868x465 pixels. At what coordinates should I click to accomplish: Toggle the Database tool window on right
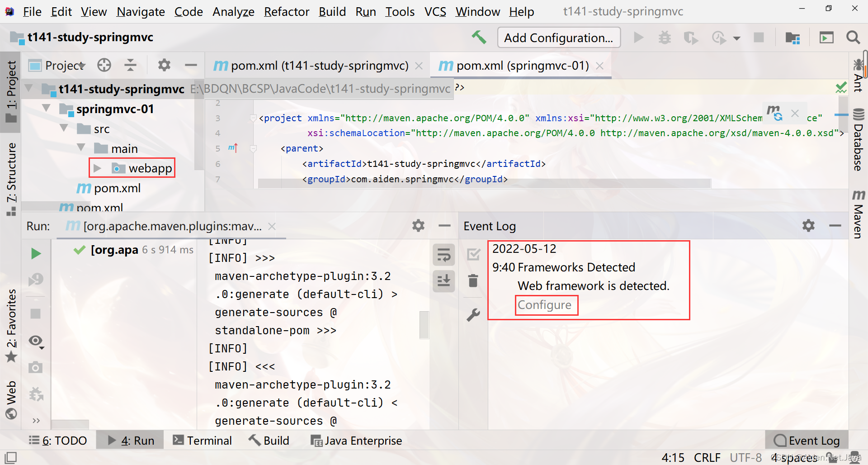[x=858, y=139]
